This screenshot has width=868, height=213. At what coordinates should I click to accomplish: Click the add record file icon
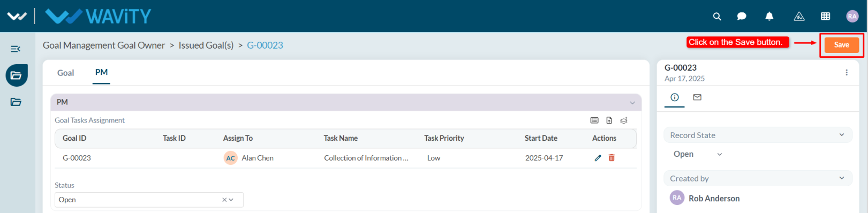609,120
